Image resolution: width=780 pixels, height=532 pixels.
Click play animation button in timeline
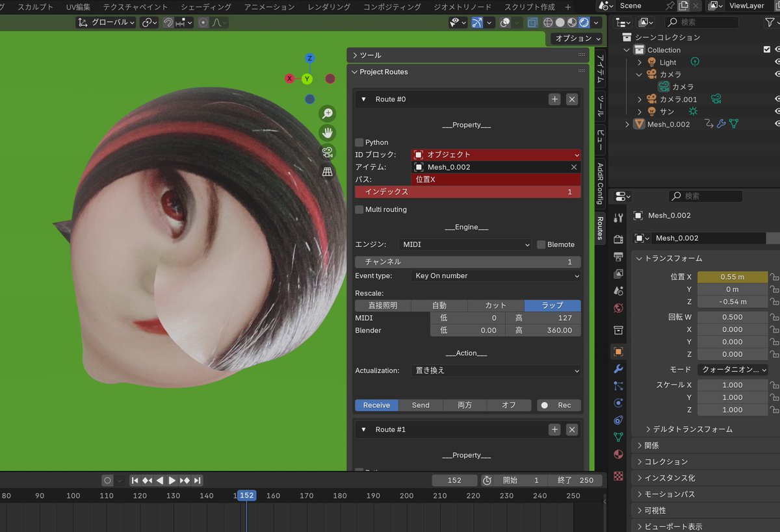pos(172,481)
